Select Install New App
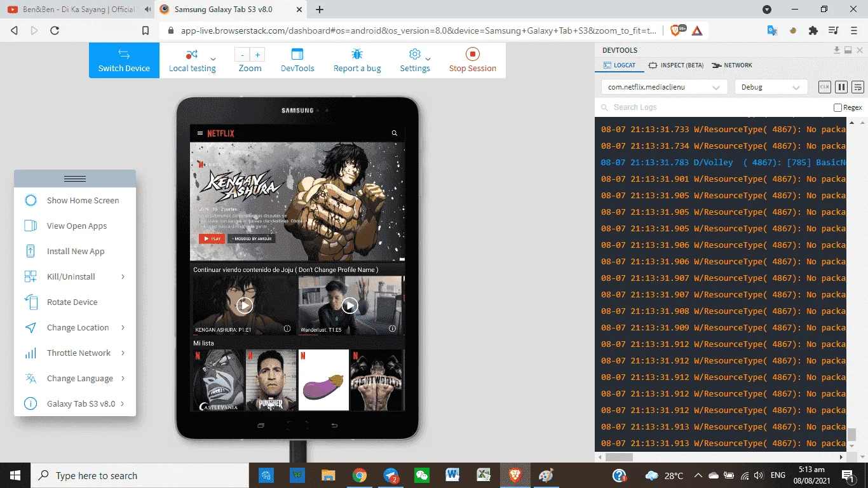This screenshot has height=488, width=868. click(75, 251)
